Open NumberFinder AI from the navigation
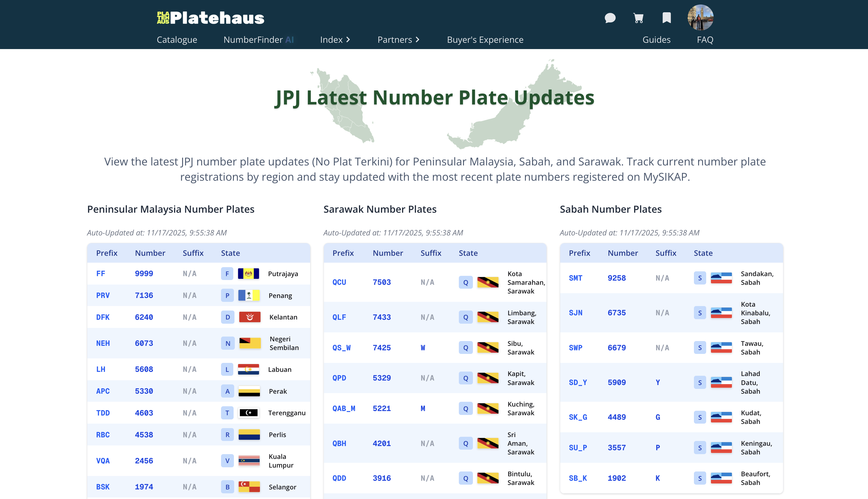 [259, 40]
